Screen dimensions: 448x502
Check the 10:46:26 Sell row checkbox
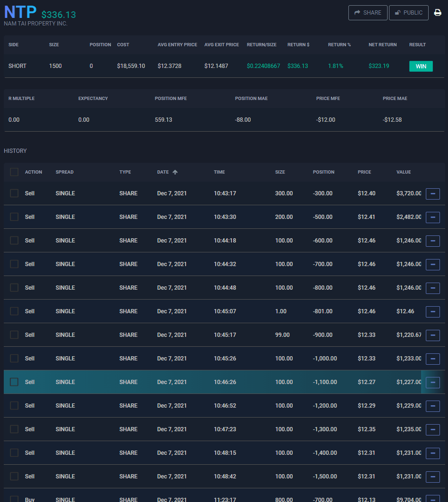pyautogui.click(x=14, y=382)
